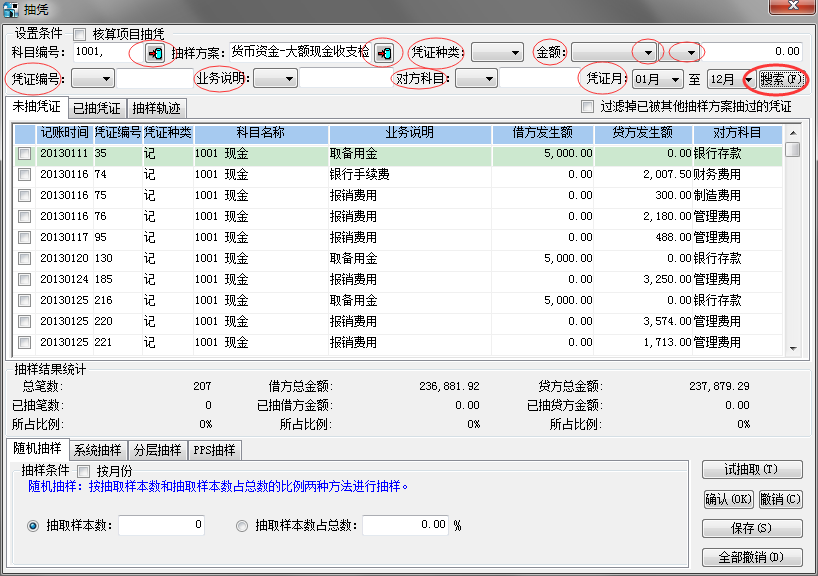Image resolution: width=818 pixels, height=576 pixels.
Task: Click the 借方发生额 column header
Action: pos(543,133)
